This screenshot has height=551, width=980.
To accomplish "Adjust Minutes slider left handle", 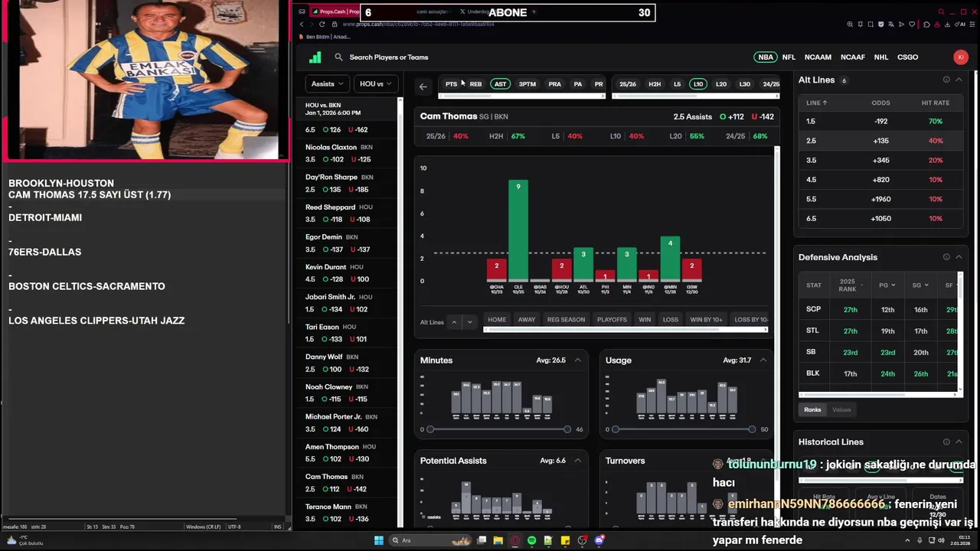I will (x=430, y=429).
